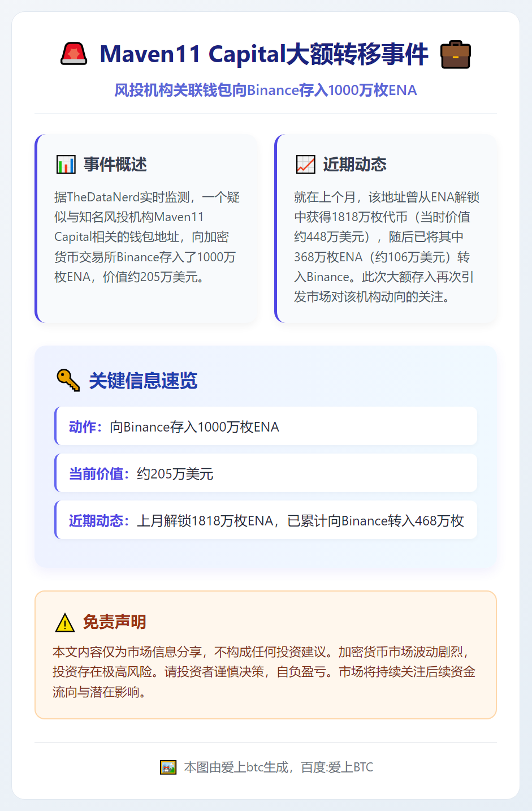Click the footer text "本图由爱上btc生成，百度:爱上BTC"
The width and height of the screenshot is (532, 811).
click(x=279, y=767)
